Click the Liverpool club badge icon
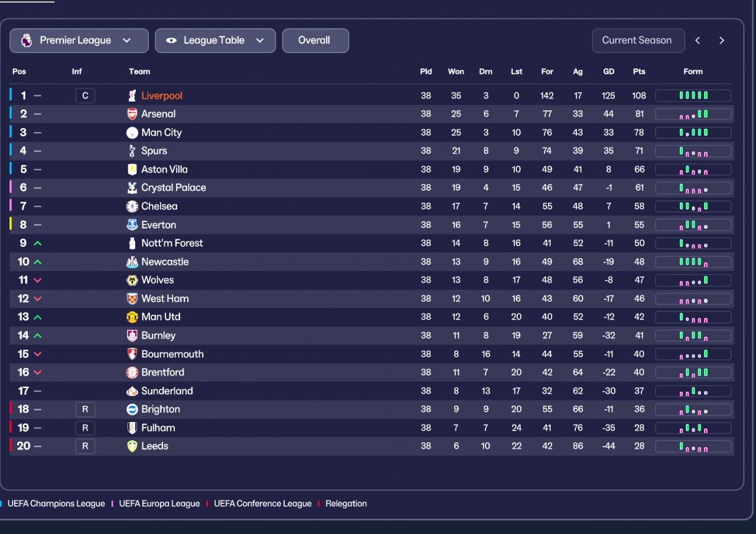The height and width of the screenshot is (534, 756). click(132, 96)
